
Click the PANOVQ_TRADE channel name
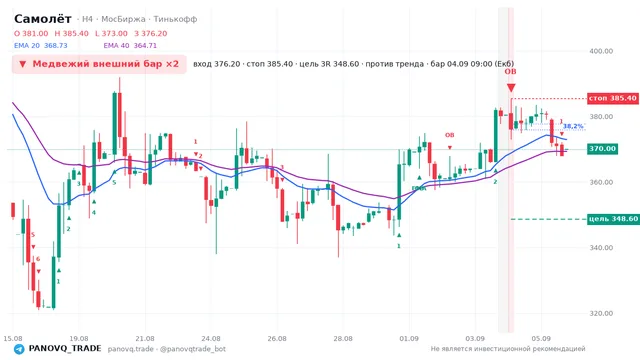point(64,349)
